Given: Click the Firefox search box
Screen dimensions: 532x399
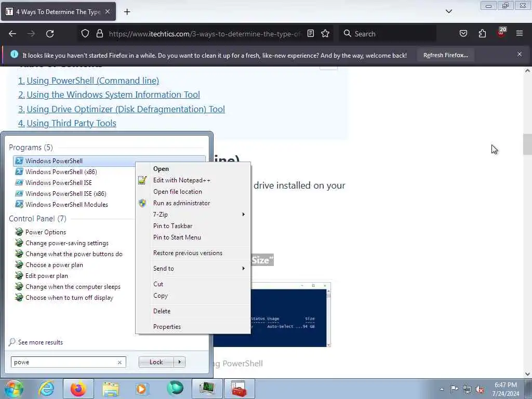Looking at the screenshot, I should tap(388, 34).
